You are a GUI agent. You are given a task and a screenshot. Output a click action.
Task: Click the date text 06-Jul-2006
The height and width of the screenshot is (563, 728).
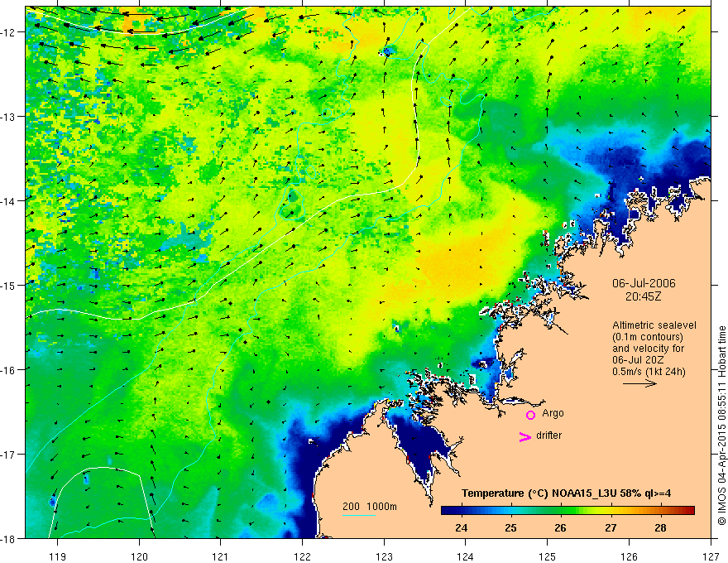644,283
